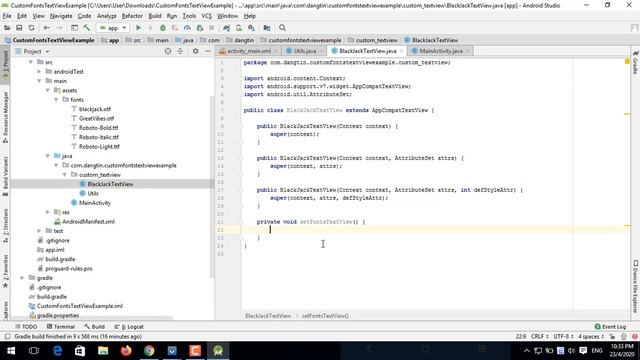Select MainActivity in project tree
640x360 pixels.
(x=95, y=203)
